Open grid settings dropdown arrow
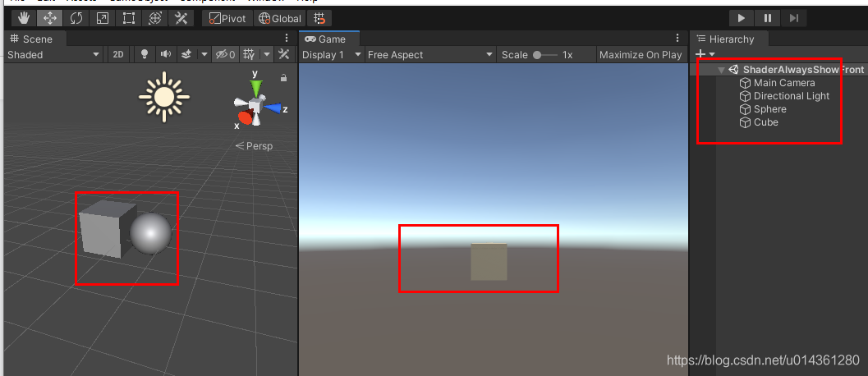 point(267,54)
